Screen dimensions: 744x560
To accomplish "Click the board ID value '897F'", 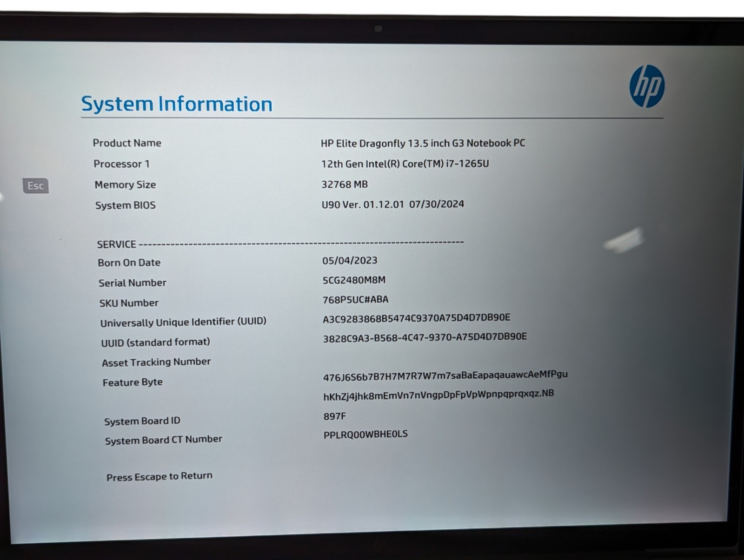I will coord(335,416).
